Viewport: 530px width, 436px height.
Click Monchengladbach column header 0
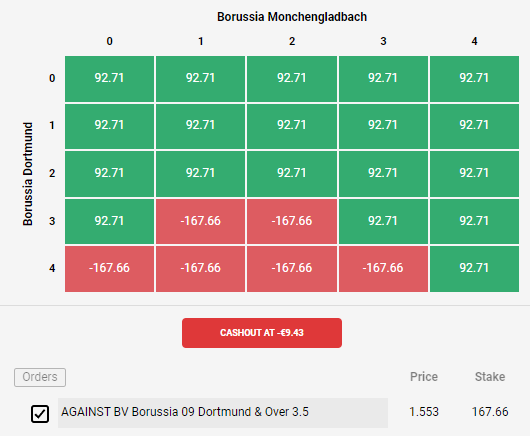coord(110,41)
